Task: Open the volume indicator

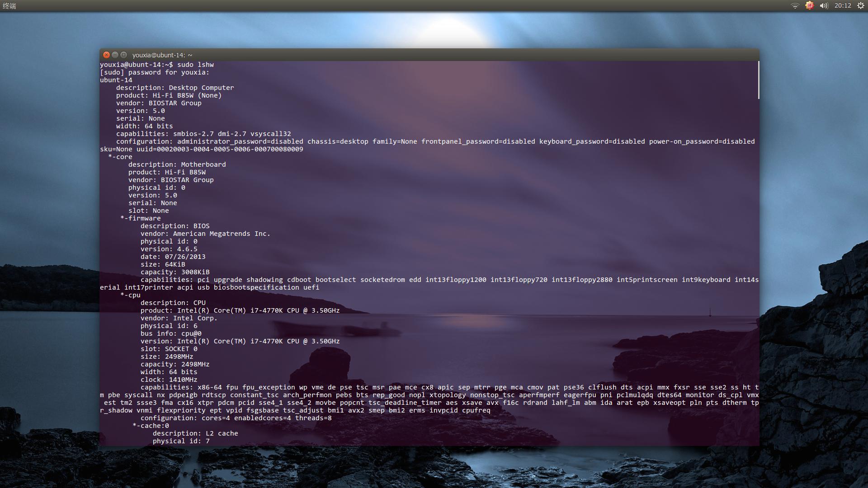Action: point(824,5)
